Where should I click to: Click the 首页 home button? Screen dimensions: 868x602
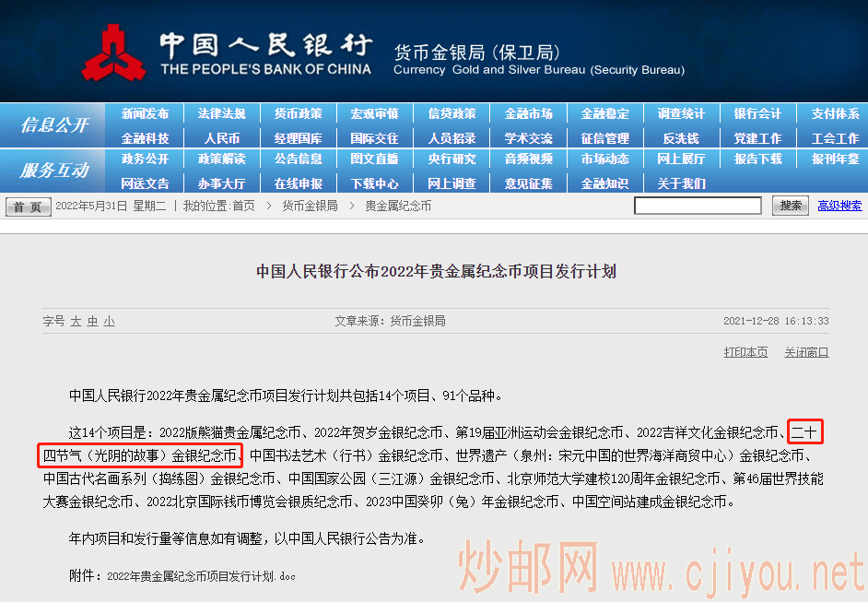pyautogui.click(x=28, y=207)
